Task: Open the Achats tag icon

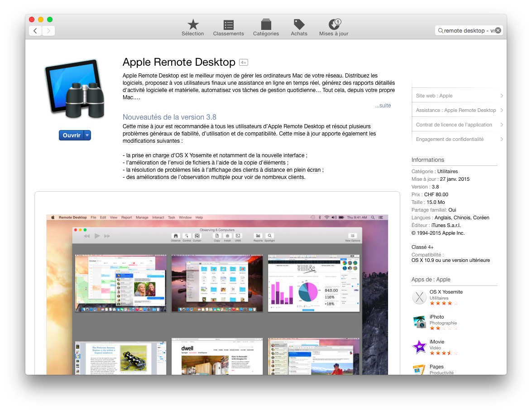Action: pyautogui.click(x=299, y=24)
